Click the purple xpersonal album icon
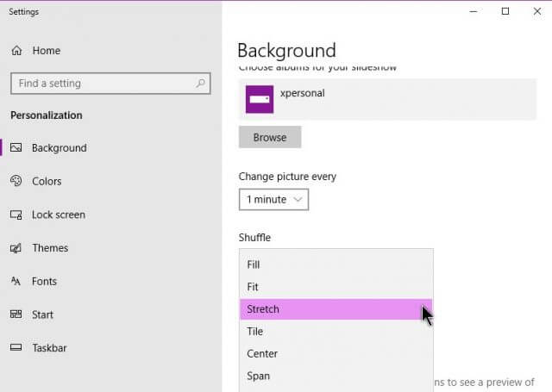This screenshot has height=392, width=552. [260, 99]
